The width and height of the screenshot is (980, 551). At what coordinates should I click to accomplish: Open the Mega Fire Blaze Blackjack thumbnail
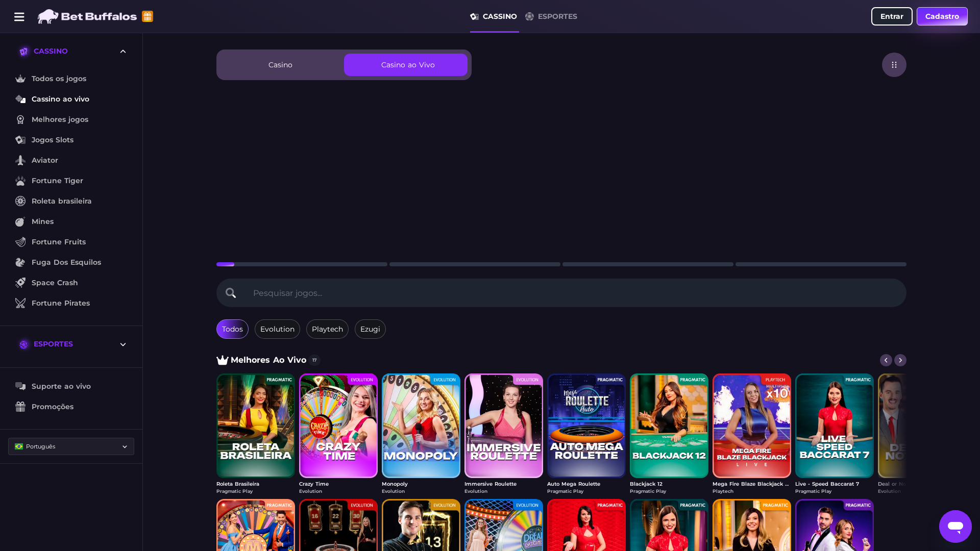752,426
